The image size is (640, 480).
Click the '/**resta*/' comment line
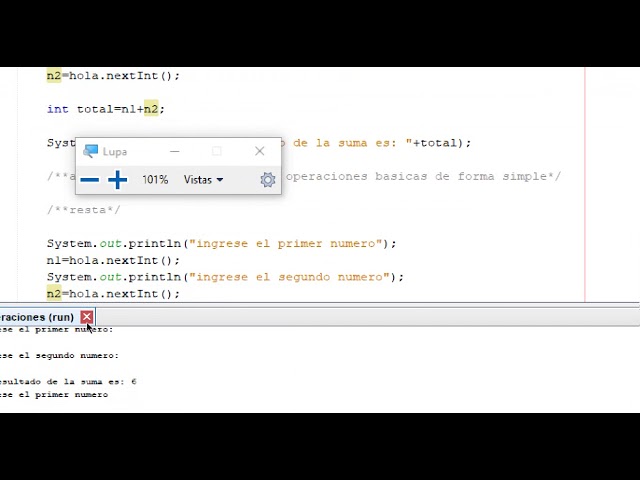tap(84, 210)
